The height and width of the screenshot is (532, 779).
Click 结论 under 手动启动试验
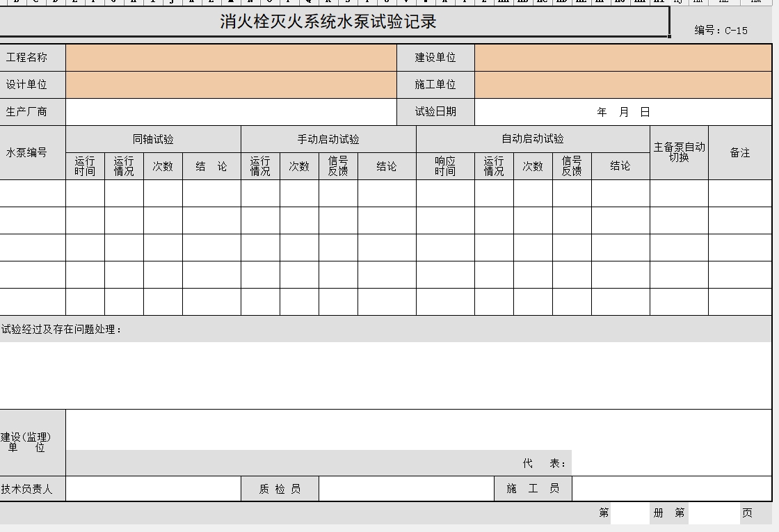point(387,166)
